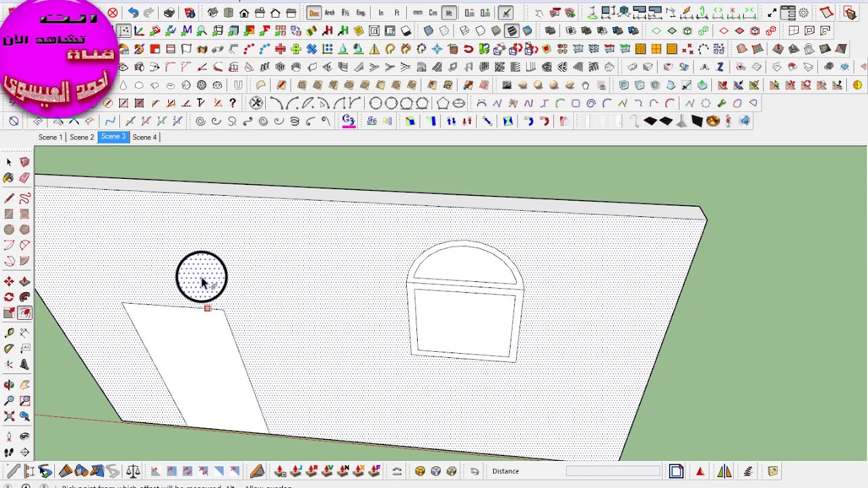Choose the Line pencil tool
Screen dimensions: 868x488
click(x=9, y=198)
